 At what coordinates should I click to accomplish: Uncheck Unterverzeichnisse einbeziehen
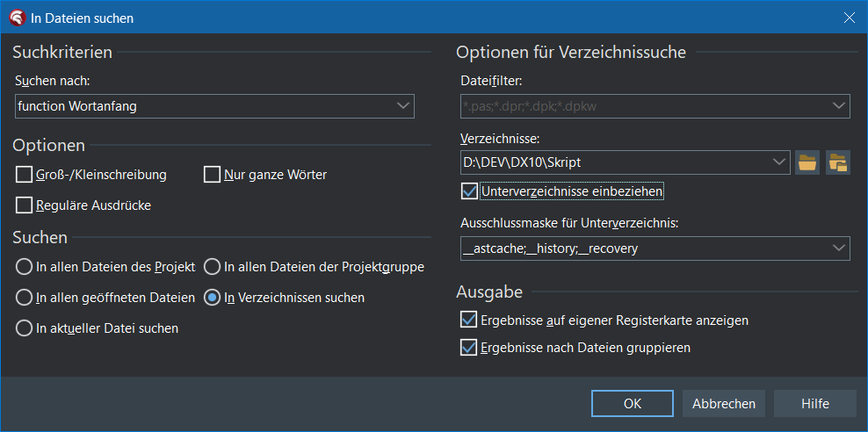[x=469, y=191]
